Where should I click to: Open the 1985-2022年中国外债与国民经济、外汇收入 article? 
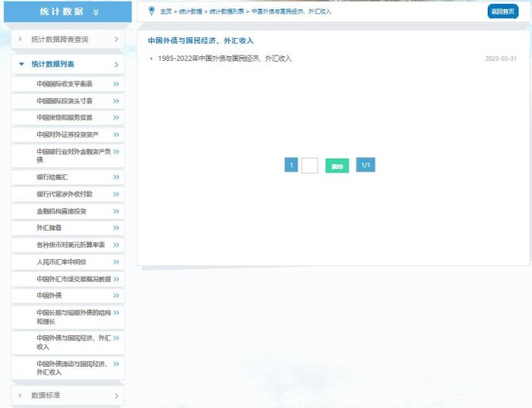225,59
